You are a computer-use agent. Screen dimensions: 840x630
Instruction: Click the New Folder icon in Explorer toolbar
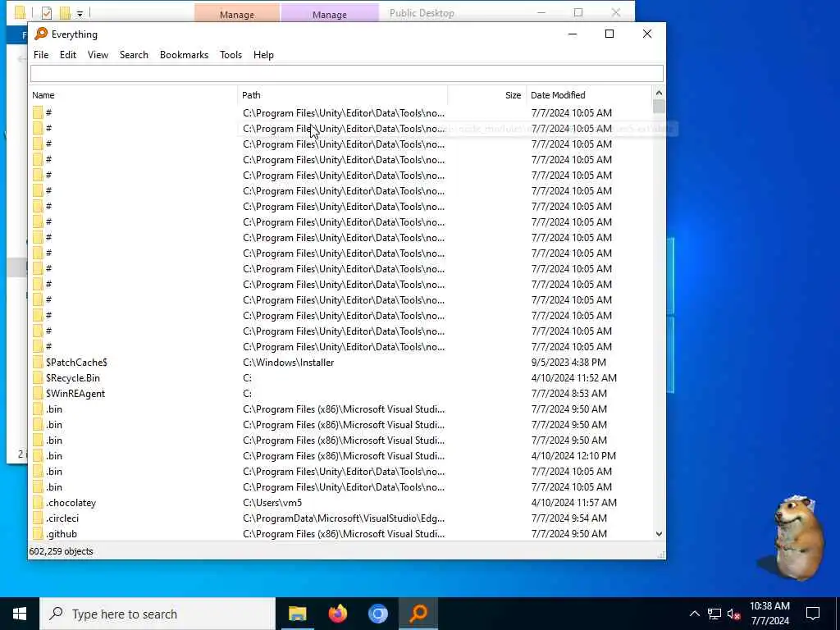65,13
